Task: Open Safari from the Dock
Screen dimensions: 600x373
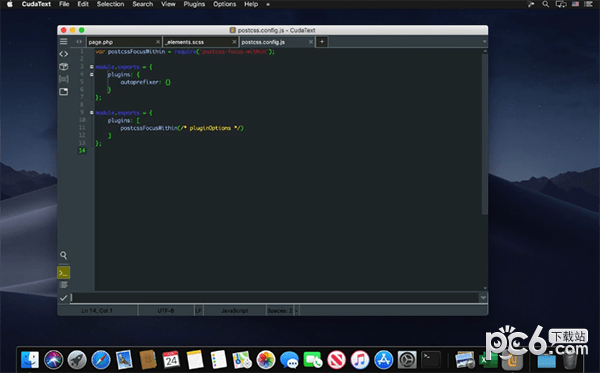Action: [101, 360]
